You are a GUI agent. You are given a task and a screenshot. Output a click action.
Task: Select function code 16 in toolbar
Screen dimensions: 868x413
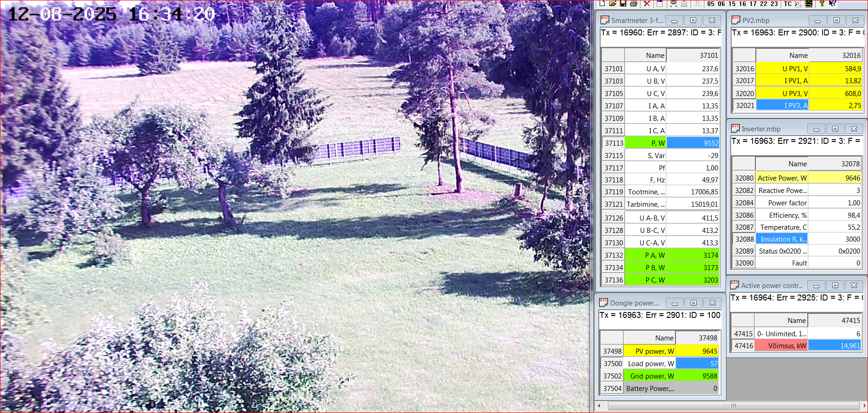pyautogui.click(x=743, y=4)
